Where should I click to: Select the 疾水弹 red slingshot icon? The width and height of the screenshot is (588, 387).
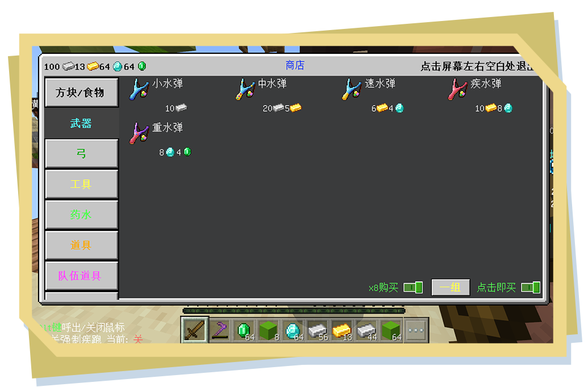click(x=457, y=90)
